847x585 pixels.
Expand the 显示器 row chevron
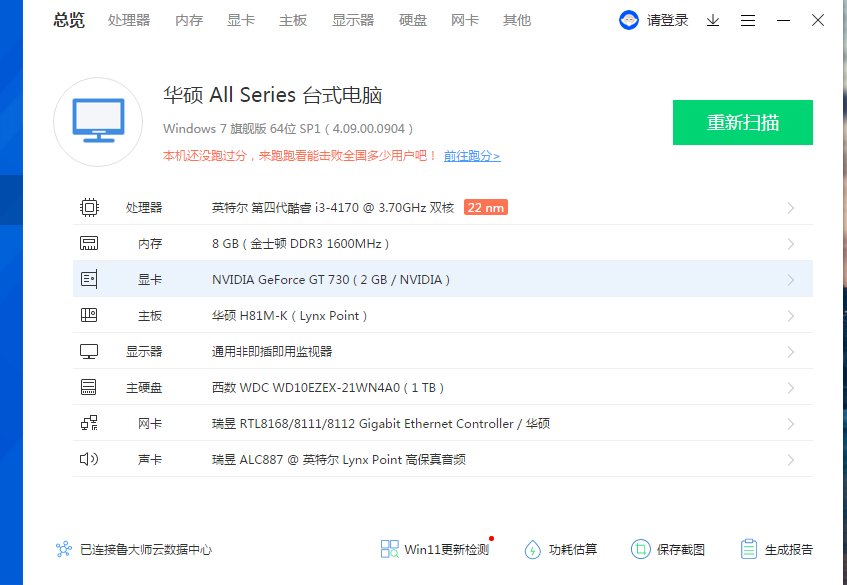pos(791,352)
